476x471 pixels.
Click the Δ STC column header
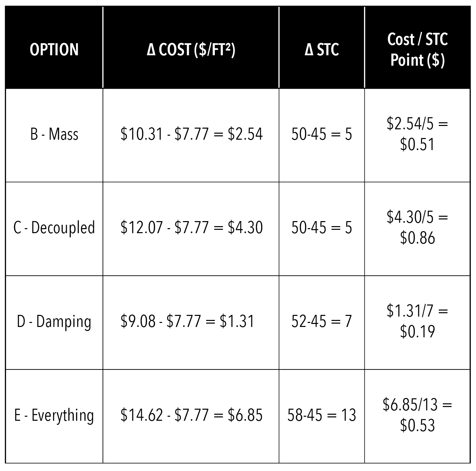point(322,49)
